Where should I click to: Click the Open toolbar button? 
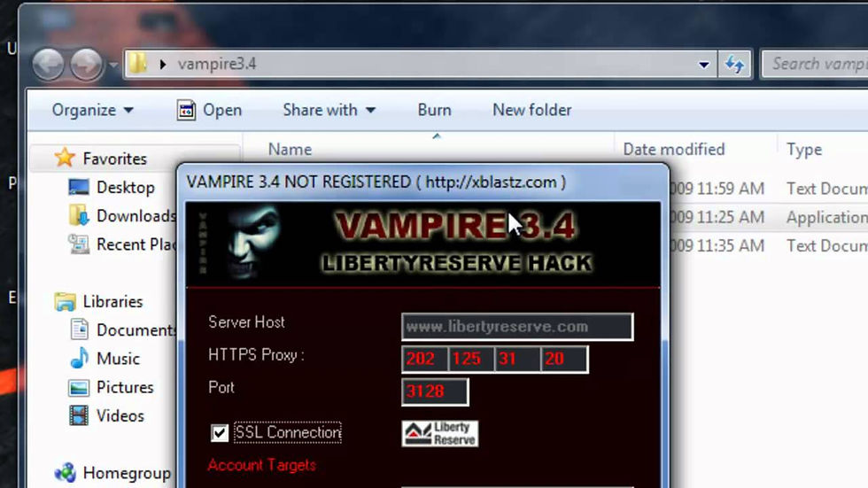[209, 110]
